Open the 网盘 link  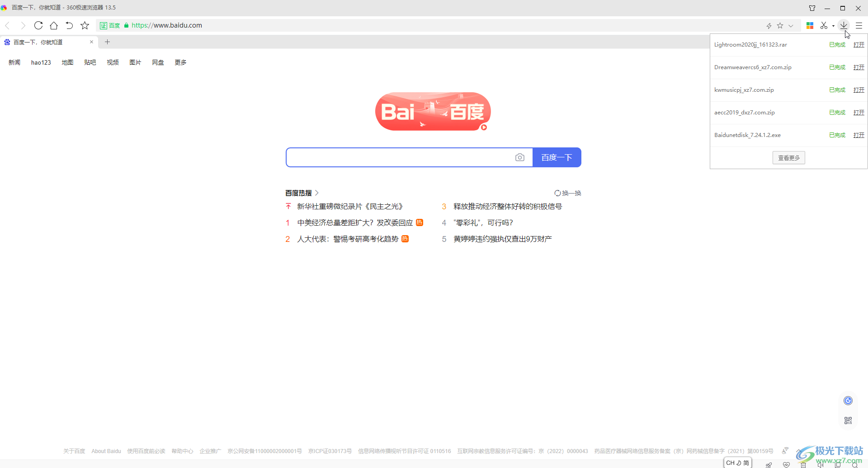coord(158,62)
